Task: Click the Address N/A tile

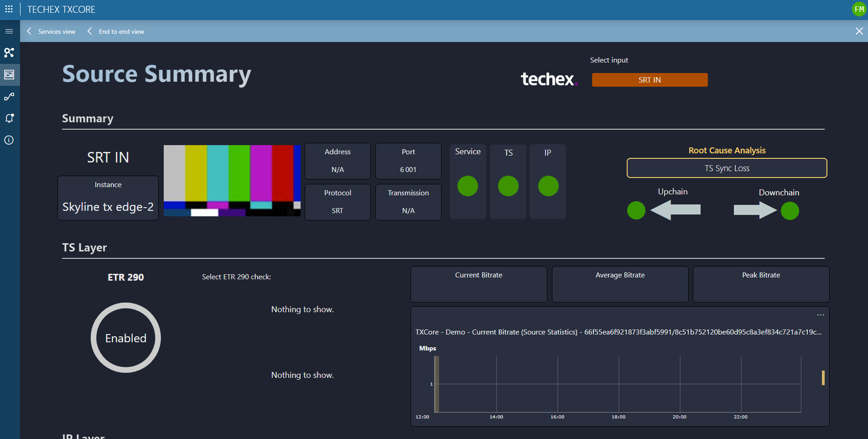Action: [338, 161]
